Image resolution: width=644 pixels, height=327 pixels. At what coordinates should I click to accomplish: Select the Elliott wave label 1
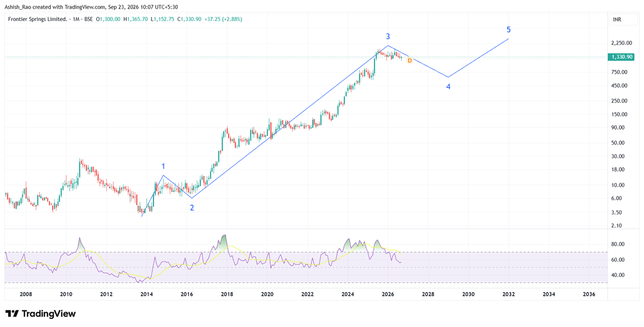coord(163,166)
